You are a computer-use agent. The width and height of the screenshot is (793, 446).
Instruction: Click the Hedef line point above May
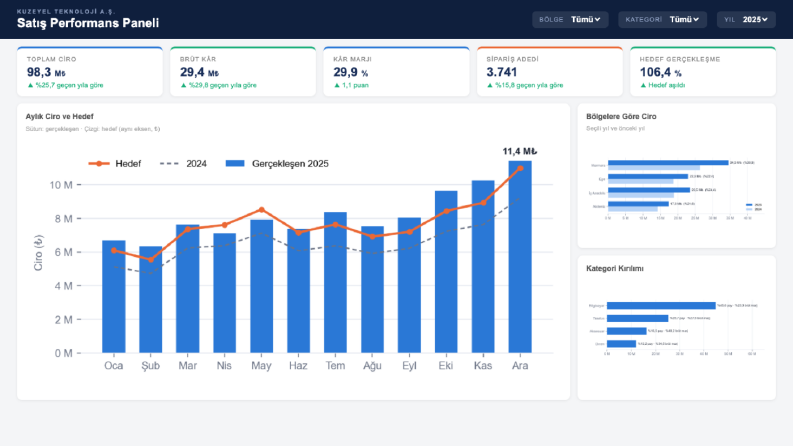(261, 210)
